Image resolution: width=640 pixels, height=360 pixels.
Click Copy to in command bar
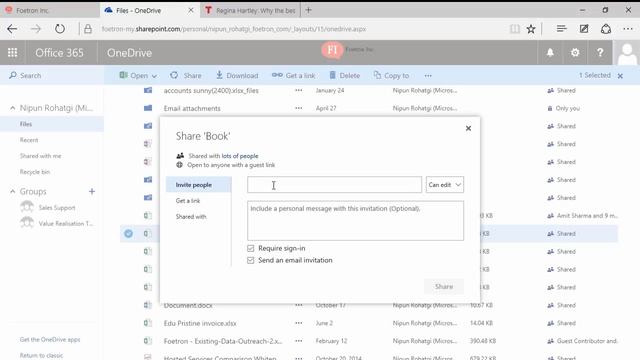tap(391, 76)
